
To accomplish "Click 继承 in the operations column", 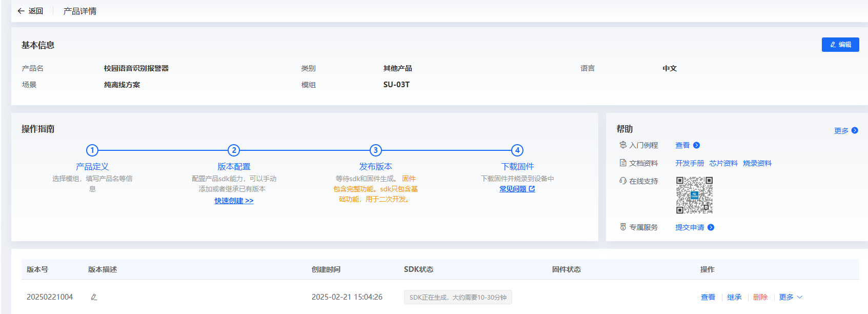I will [x=734, y=297].
